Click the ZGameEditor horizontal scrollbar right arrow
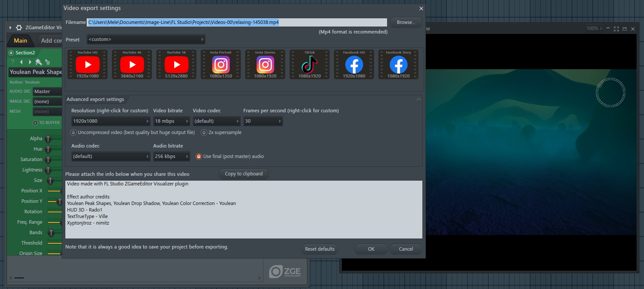 260,277
